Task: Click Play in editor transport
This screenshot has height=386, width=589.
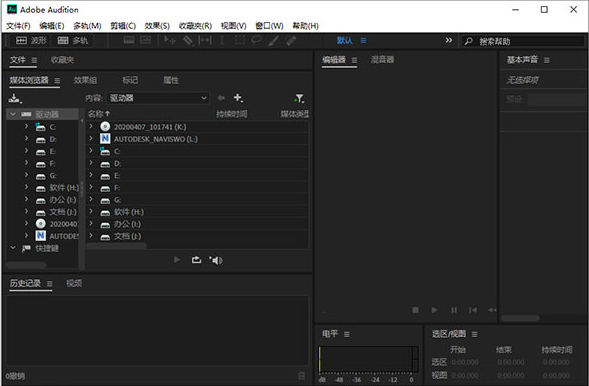Action: click(434, 310)
